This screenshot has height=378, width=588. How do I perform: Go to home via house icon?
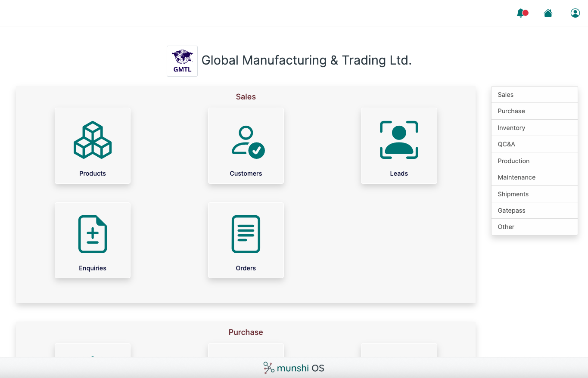point(548,13)
